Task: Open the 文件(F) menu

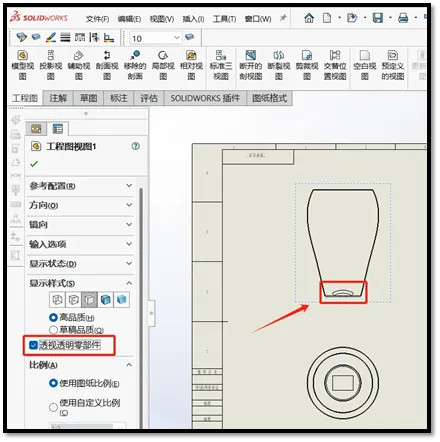Action: pos(97,19)
